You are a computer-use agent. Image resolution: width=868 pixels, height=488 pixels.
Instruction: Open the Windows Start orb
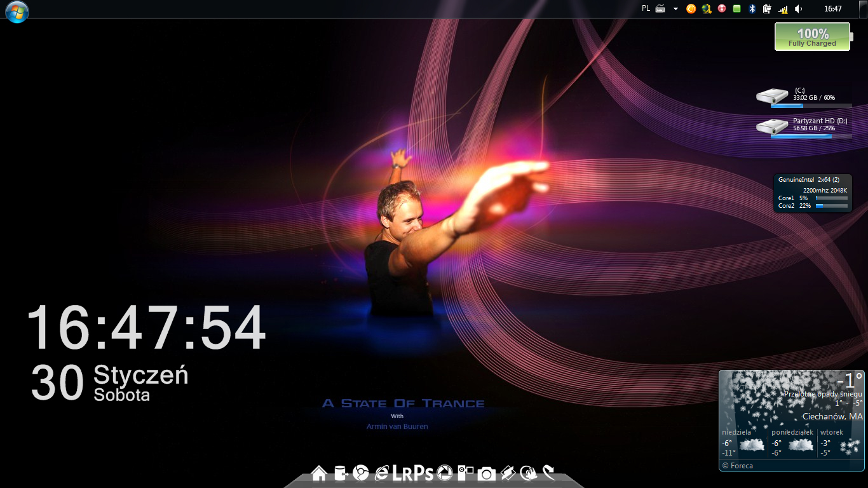17,11
